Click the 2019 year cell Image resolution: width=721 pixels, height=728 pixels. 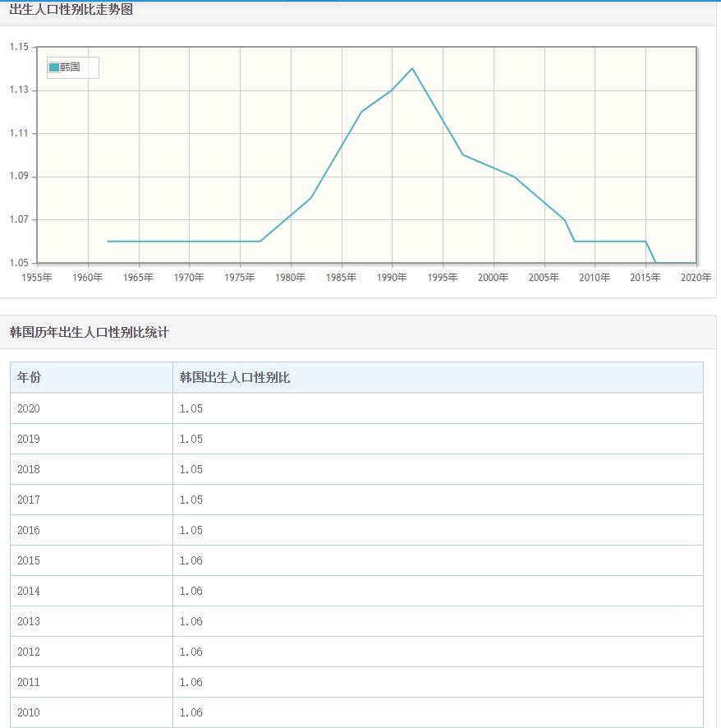27,439
